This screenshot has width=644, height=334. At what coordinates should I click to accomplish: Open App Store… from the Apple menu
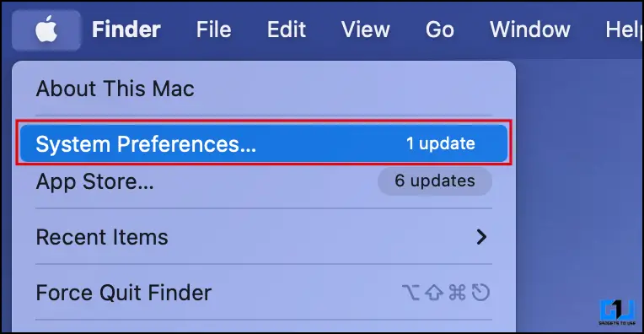(95, 181)
